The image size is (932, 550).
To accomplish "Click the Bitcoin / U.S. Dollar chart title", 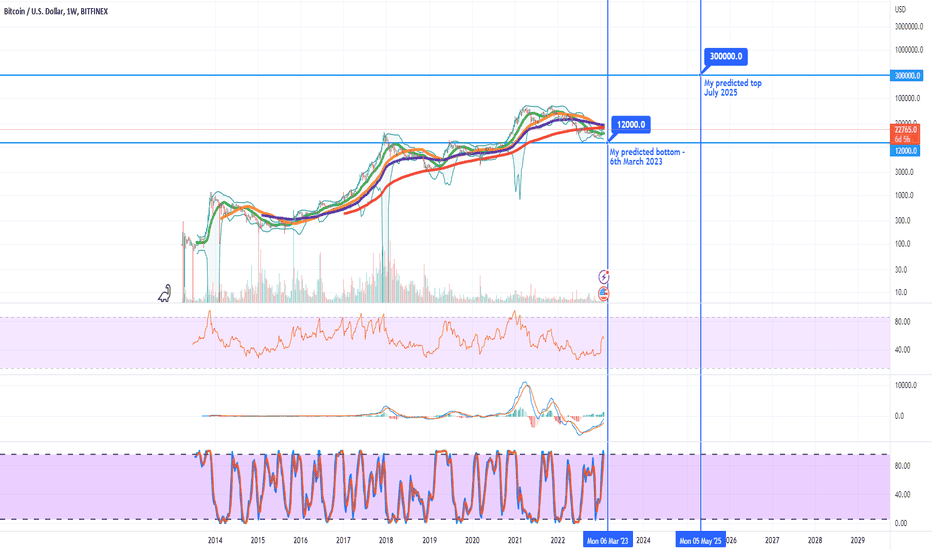I will pyautogui.click(x=56, y=11).
